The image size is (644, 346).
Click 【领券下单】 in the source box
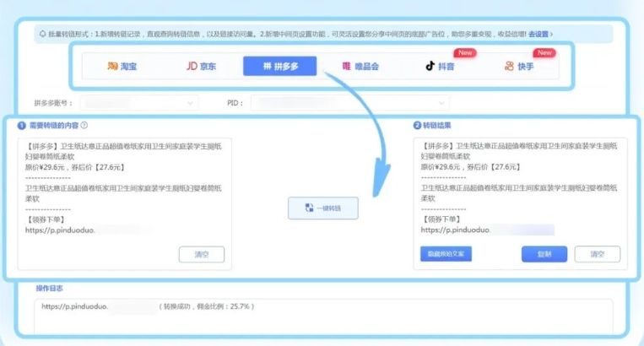pyautogui.click(x=45, y=219)
